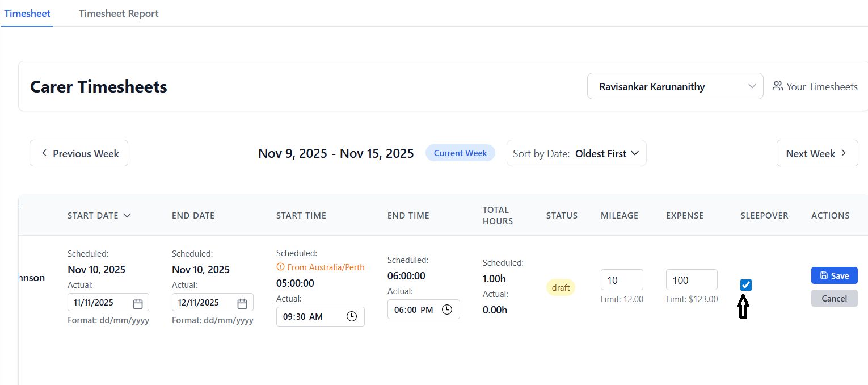This screenshot has width=868, height=385.
Task: Switch to the Timesheet Report tab
Action: click(x=119, y=14)
